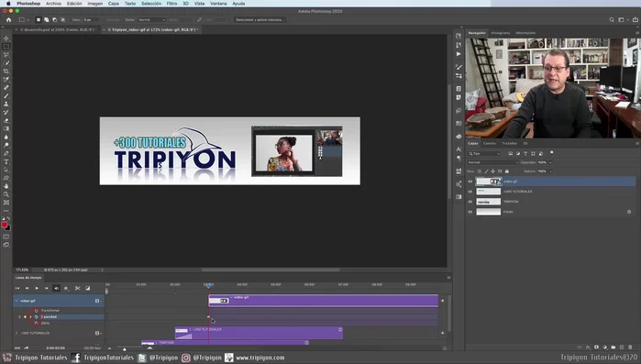Image resolution: width=641 pixels, height=364 pixels.
Task: Open the Opacidad percentage dropdown
Action: point(550,162)
